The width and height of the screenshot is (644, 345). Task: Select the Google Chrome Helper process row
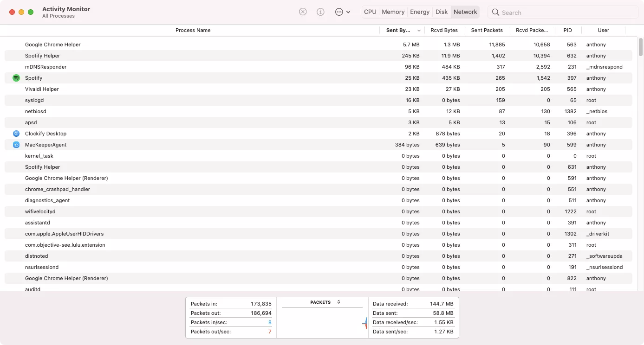53,45
